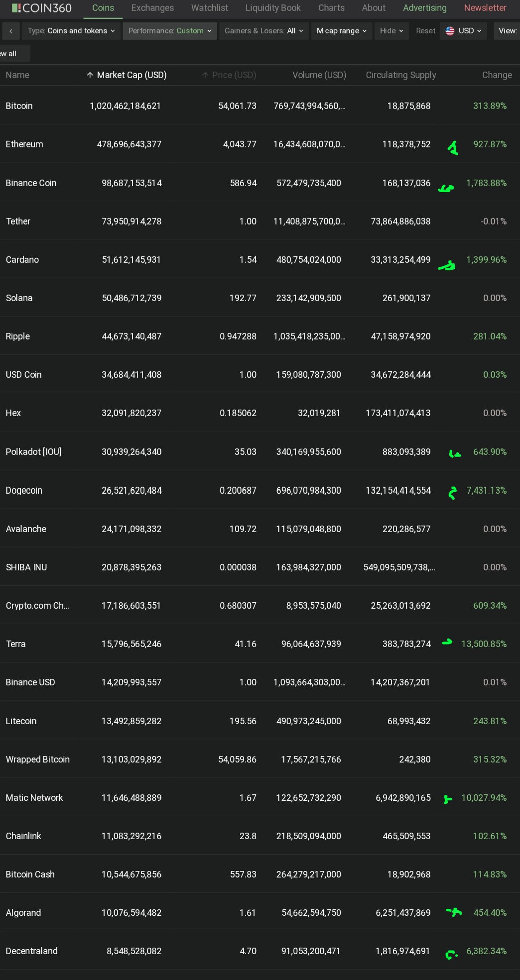Click Bitcoin's 313.89% change value
This screenshot has width=520, height=980.
tap(490, 106)
